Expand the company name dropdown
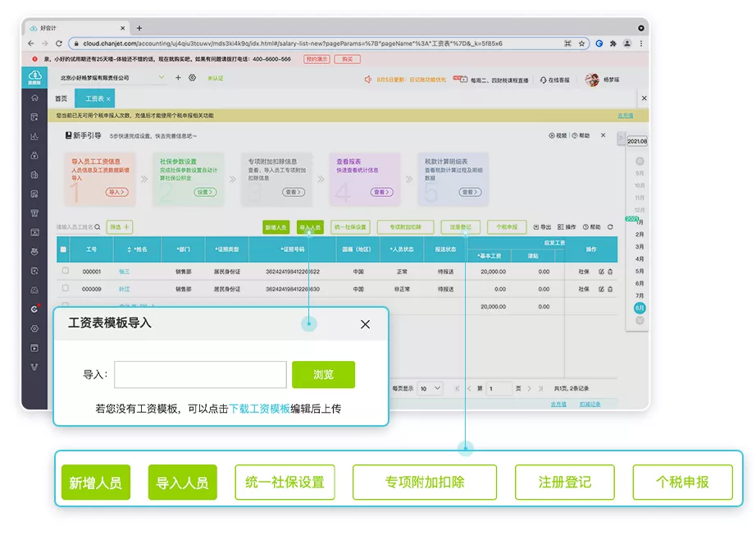The width and height of the screenshot is (756, 540). coord(162,78)
